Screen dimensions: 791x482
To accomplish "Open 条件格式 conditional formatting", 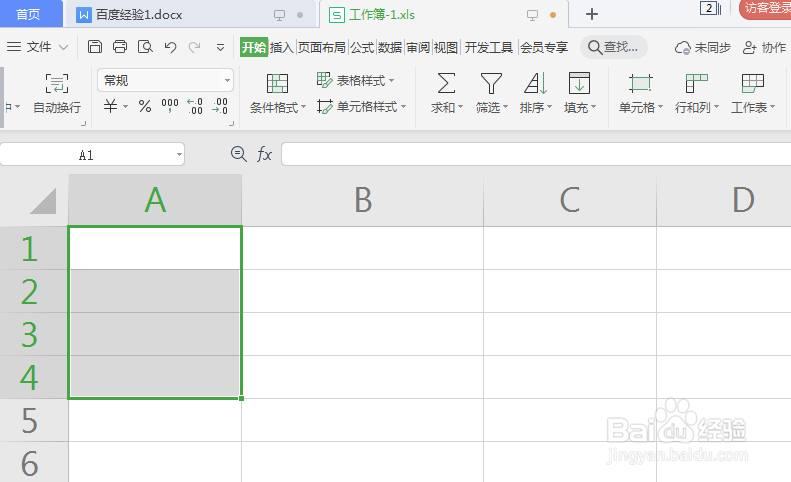I will pos(277,93).
